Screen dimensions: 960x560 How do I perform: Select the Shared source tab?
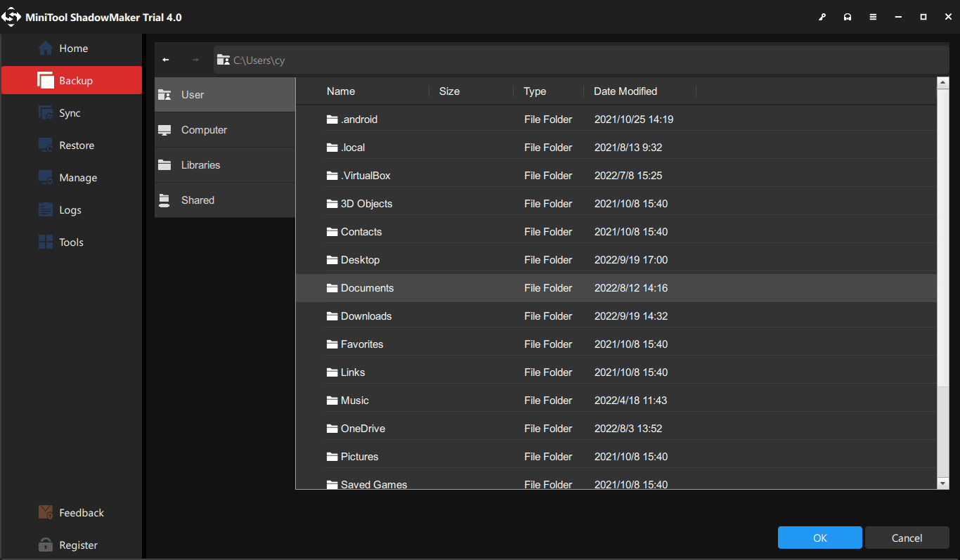pyautogui.click(x=197, y=200)
